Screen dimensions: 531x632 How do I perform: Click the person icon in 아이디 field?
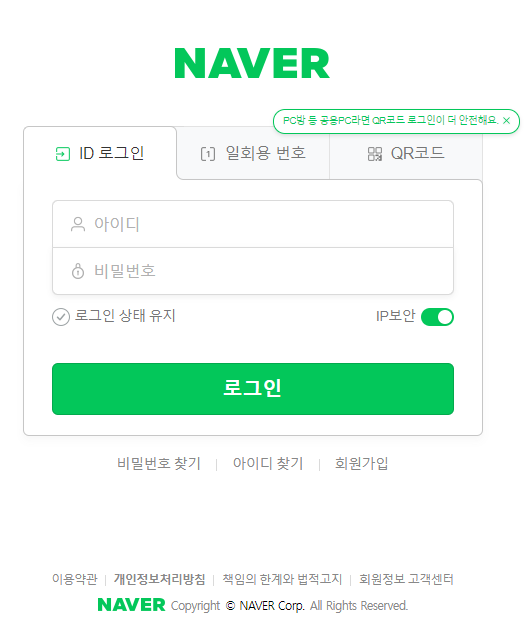click(78, 224)
